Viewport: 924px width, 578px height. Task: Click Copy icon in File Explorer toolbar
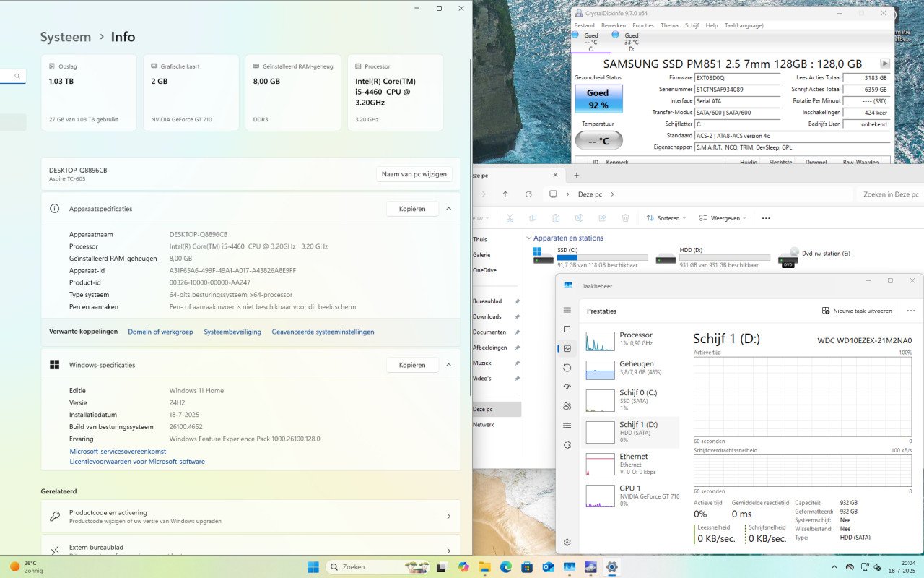tap(533, 217)
